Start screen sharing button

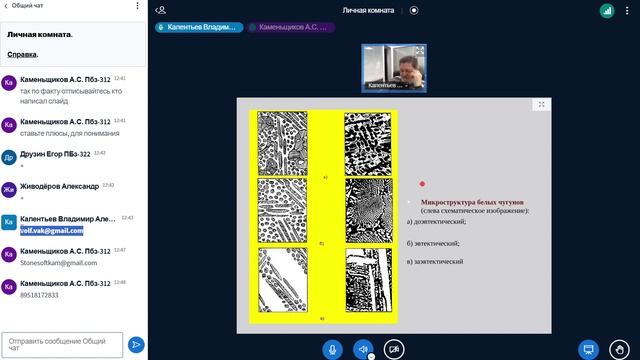point(589,349)
